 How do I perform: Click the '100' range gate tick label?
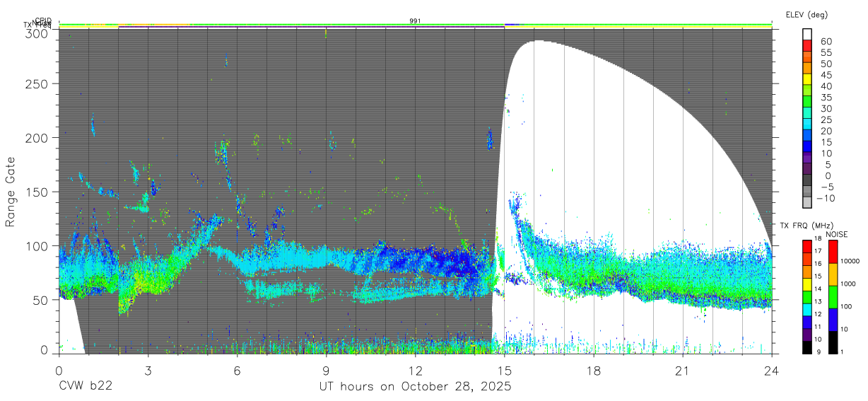tap(36, 245)
